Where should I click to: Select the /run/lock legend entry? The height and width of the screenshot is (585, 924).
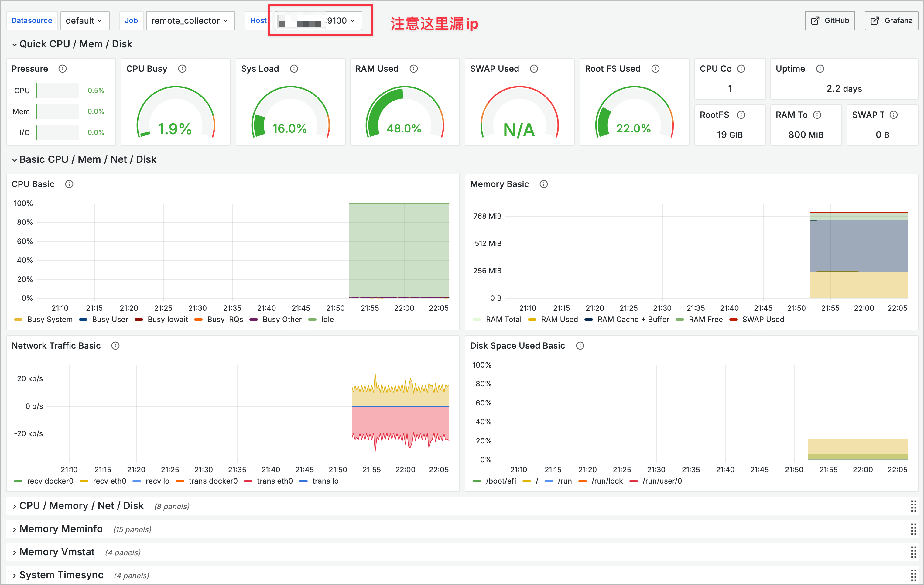click(607, 481)
